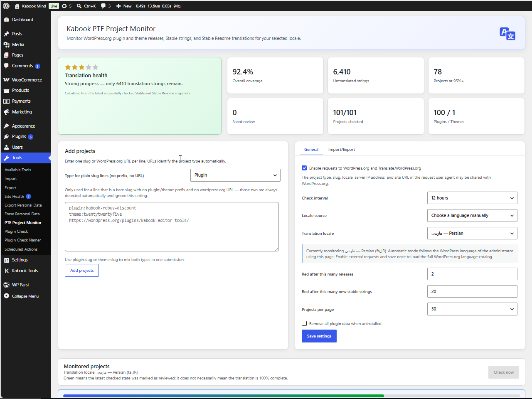Click the Products box icon

[x=6, y=90]
